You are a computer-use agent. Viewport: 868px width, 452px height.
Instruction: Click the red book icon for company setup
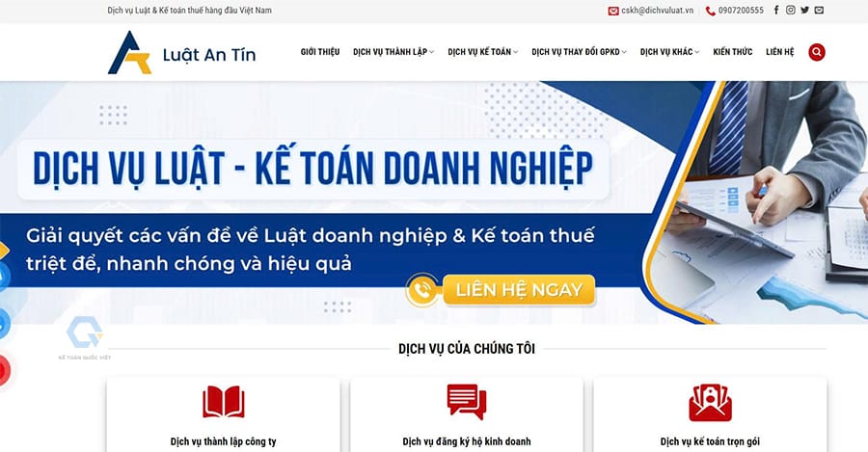point(223,402)
